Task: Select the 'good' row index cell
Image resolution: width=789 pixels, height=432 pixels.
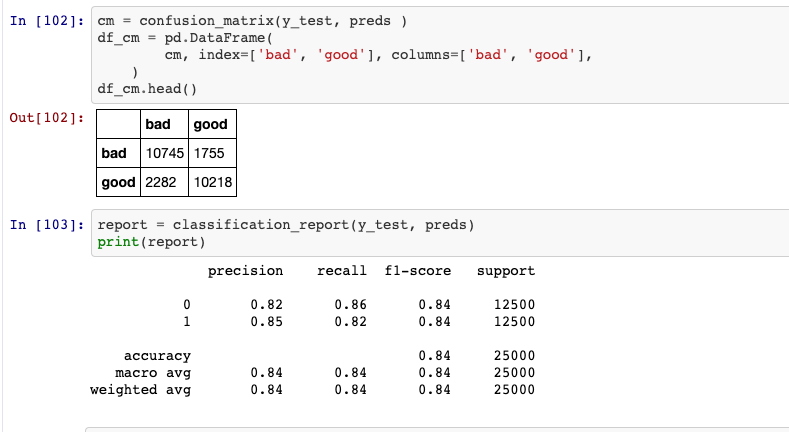Action: point(118,182)
